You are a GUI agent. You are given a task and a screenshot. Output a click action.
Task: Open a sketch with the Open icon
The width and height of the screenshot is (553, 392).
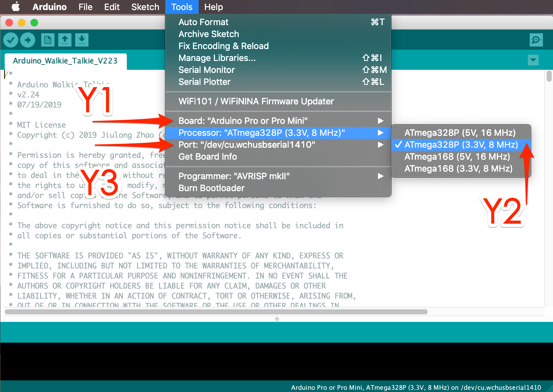pos(65,40)
